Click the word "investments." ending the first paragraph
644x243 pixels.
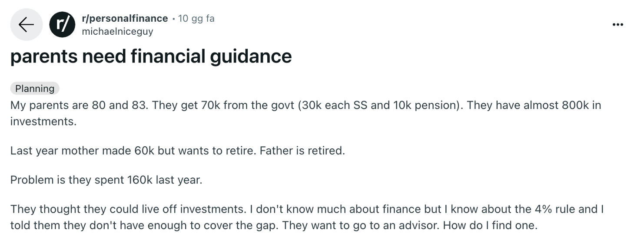pos(43,121)
